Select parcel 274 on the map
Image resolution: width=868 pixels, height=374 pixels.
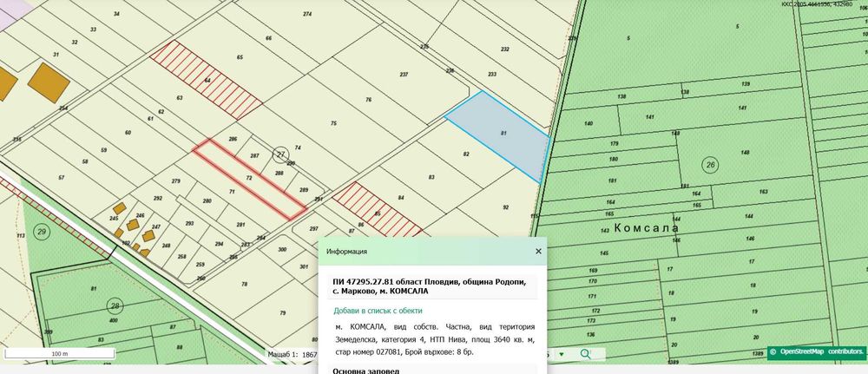click(307, 14)
